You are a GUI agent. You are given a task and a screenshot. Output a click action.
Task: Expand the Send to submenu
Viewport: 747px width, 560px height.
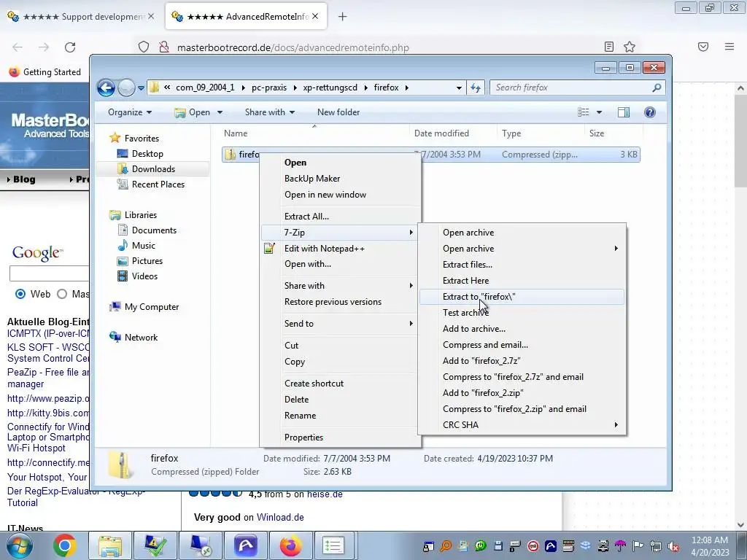[341, 324]
